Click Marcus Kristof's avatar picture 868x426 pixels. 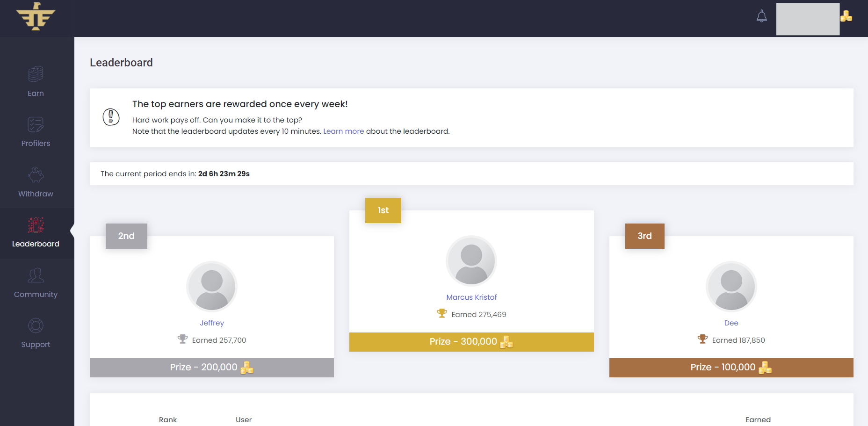[x=471, y=261]
